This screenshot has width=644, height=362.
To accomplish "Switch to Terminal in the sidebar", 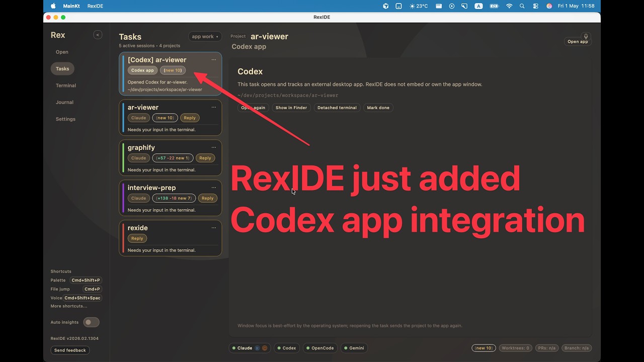I will (x=66, y=85).
